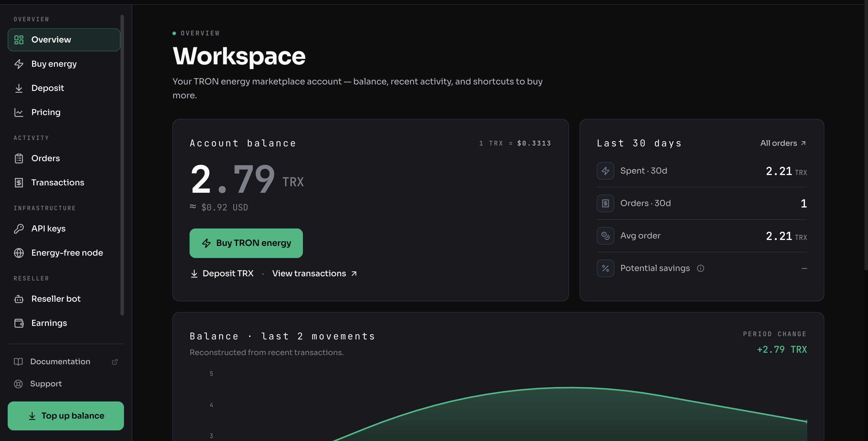The width and height of the screenshot is (868, 441).
Task: Open API keys settings
Action: point(64,229)
